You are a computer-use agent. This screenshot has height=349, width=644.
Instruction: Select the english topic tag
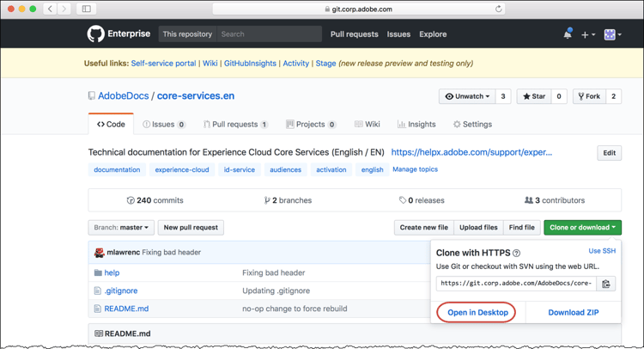[x=372, y=169]
